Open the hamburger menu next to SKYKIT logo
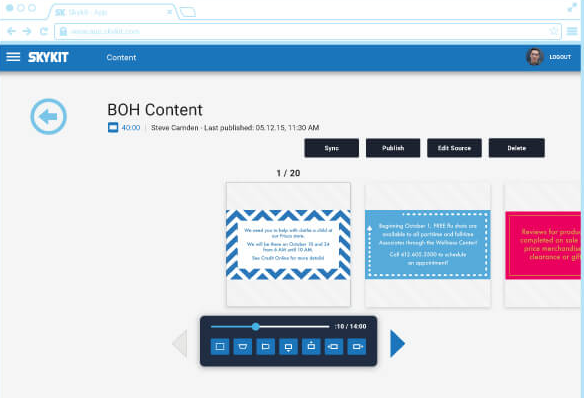The image size is (584, 398). (x=13, y=57)
